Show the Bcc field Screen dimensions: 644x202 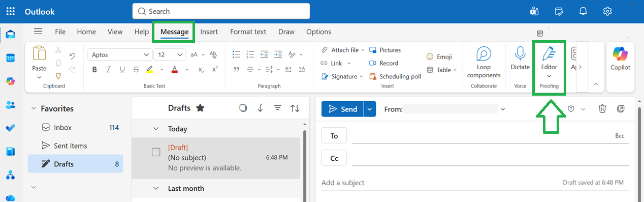619,136
